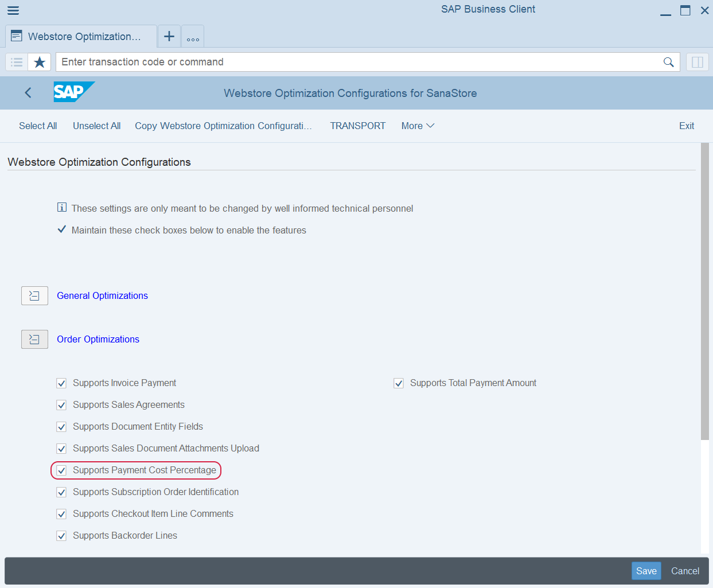Click the checkmark icon beside Maintain note
This screenshot has width=713, height=588.
coord(62,229)
